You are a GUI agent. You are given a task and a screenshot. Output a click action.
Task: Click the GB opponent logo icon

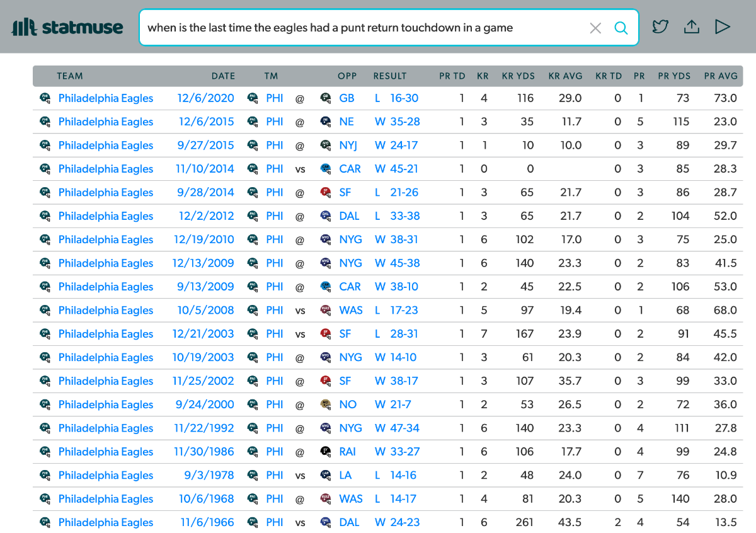[326, 98]
